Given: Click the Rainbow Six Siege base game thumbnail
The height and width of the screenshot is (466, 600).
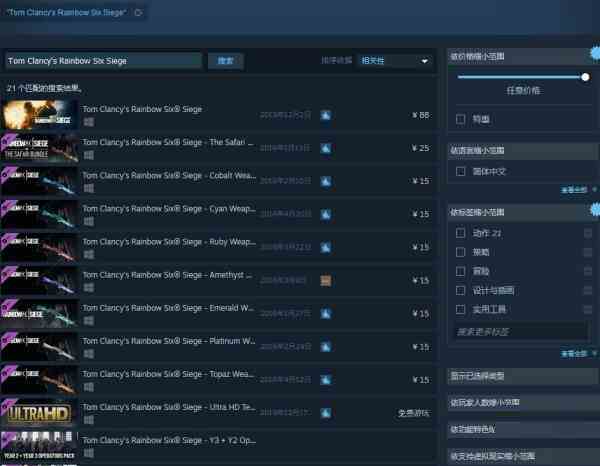Looking at the screenshot, I should [39, 115].
